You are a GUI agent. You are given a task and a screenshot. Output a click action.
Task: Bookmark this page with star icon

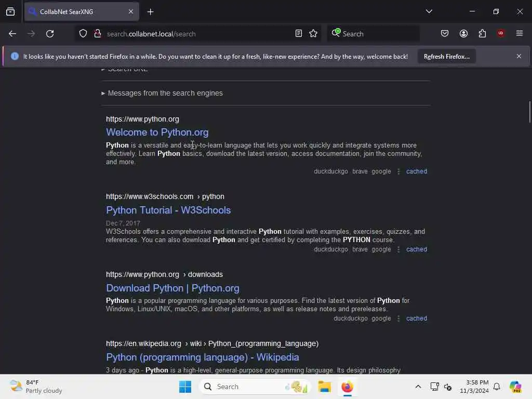pyautogui.click(x=313, y=34)
